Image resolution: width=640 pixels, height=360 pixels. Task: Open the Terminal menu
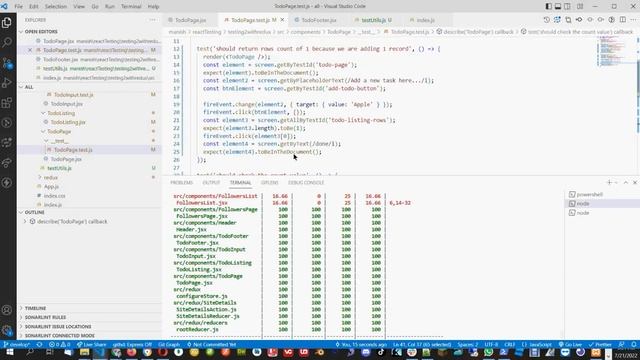pos(131,7)
